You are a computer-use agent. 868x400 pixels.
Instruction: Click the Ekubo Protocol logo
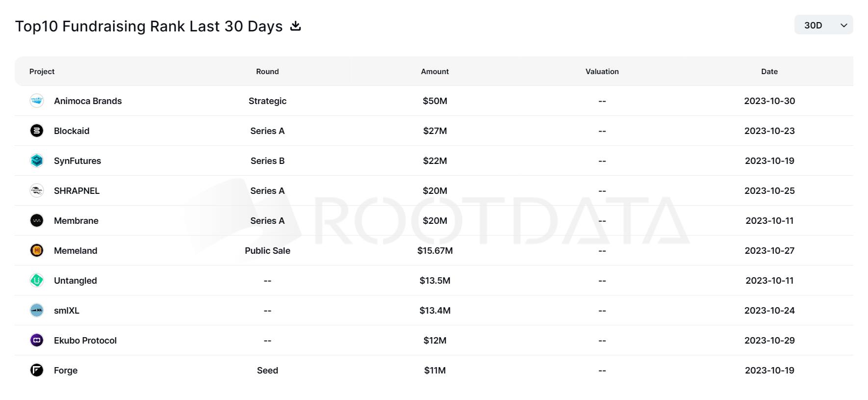[x=37, y=340]
